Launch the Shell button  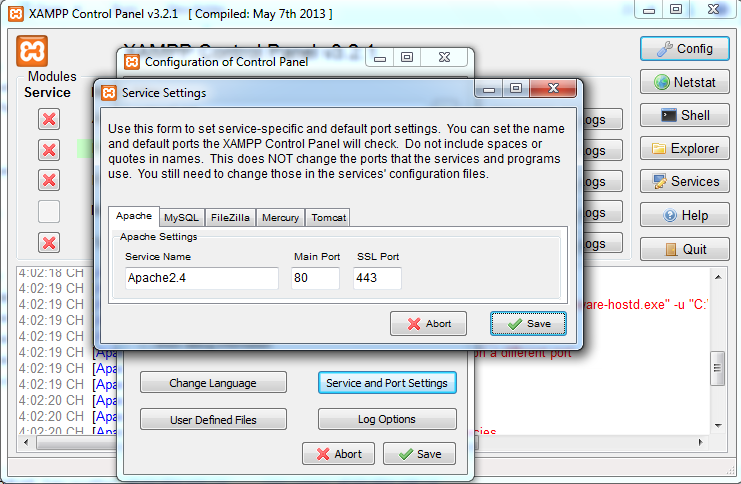click(684, 115)
